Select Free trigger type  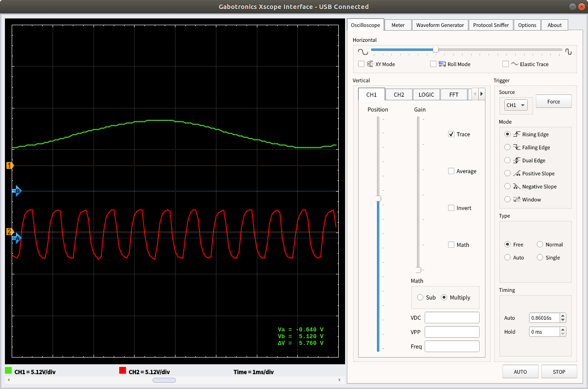[507, 244]
